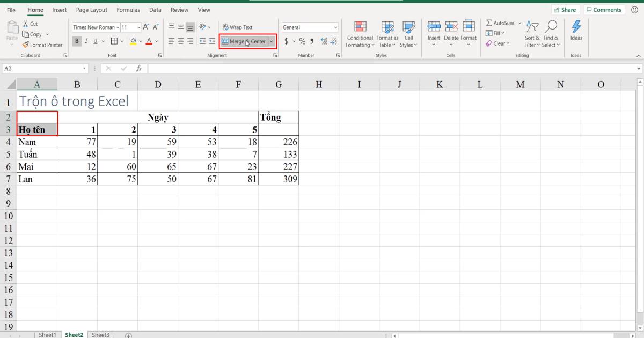Click the Comments button
The image size is (644, 338).
coord(604,9)
